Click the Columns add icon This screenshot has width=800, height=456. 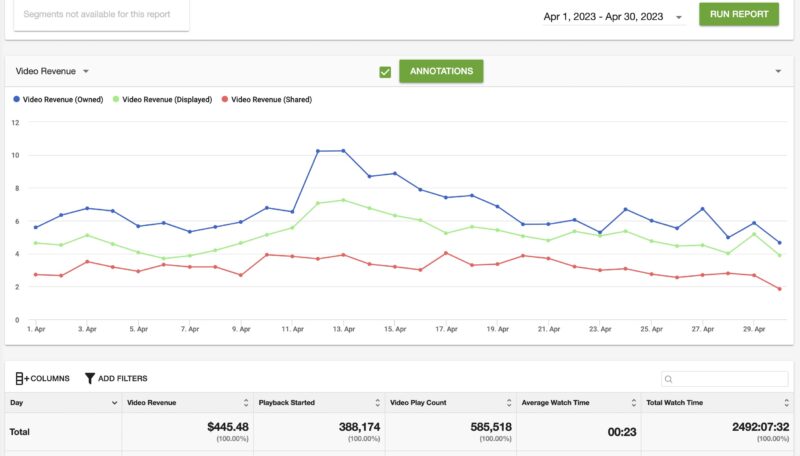pyautogui.click(x=22, y=379)
